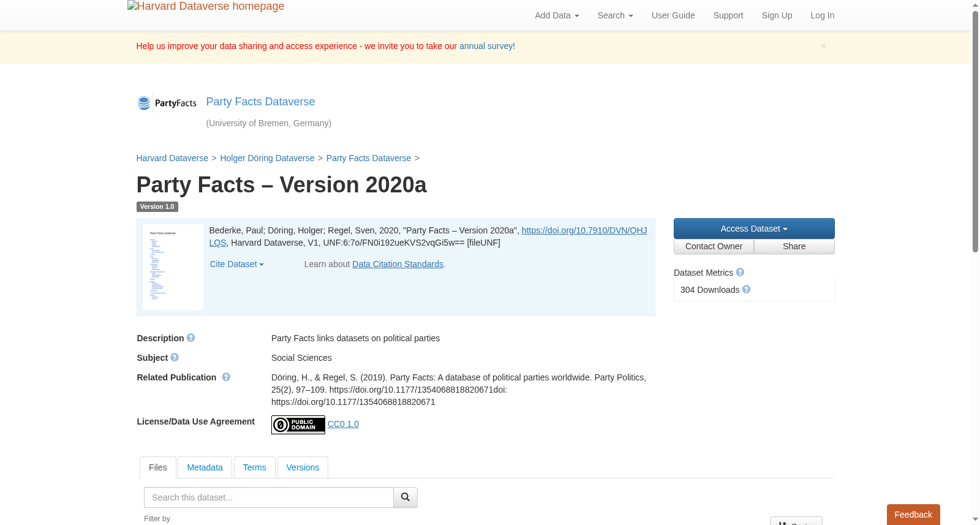The image size is (980, 525).
Task: Open the dataset codebook thumbnail
Action: pos(173,267)
